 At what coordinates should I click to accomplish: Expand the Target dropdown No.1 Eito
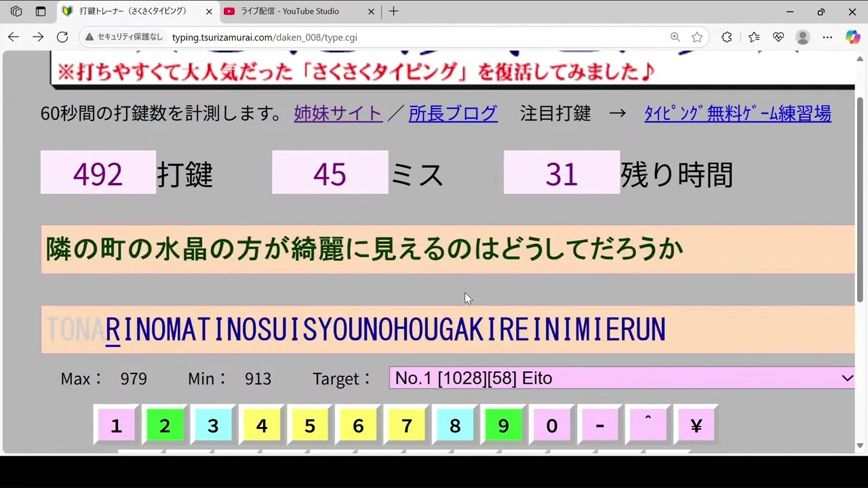(x=623, y=378)
